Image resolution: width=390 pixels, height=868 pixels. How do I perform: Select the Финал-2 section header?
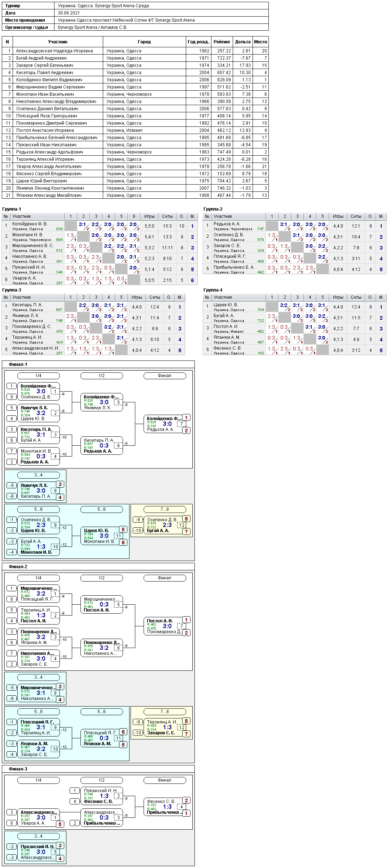tap(18, 567)
